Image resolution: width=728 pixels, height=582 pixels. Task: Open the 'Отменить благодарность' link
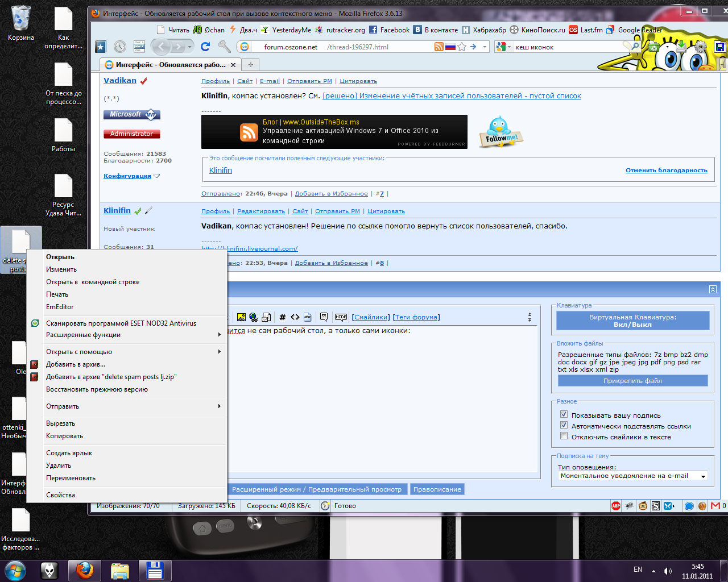(x=666, y=171)
